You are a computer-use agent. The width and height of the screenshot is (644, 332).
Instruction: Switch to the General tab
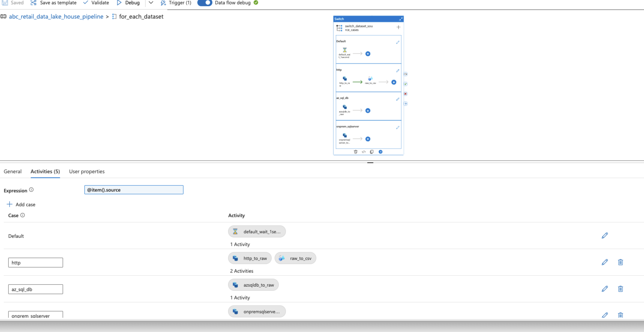(x=13, y=171)
